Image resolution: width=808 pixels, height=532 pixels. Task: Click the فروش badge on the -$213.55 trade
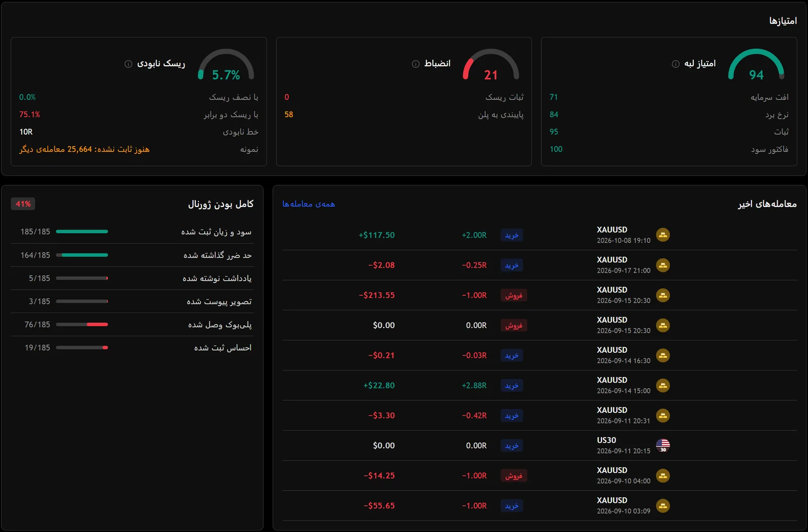point(514,295)
